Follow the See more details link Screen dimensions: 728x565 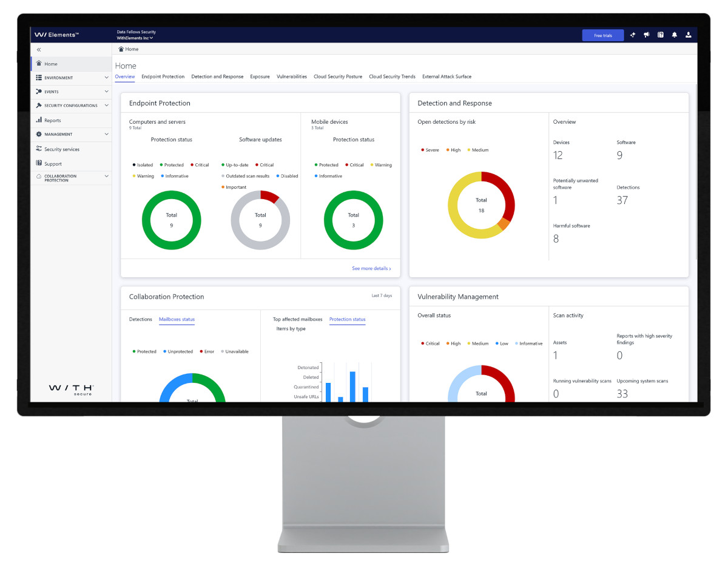371,268
